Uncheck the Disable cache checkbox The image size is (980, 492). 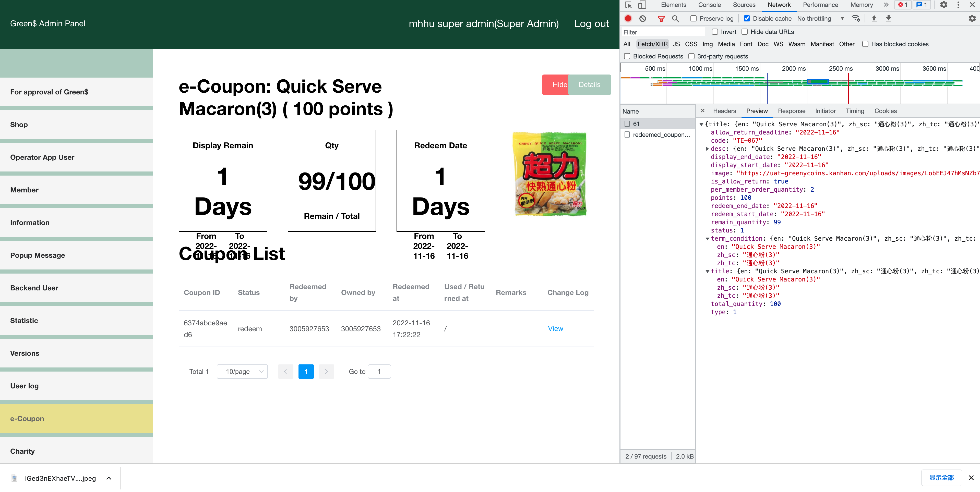pyautogui.click(x=747, y=18)
